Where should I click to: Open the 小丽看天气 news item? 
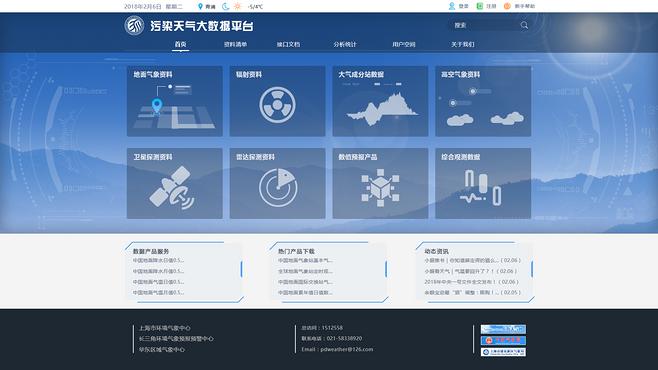click(x=471, y=271)
